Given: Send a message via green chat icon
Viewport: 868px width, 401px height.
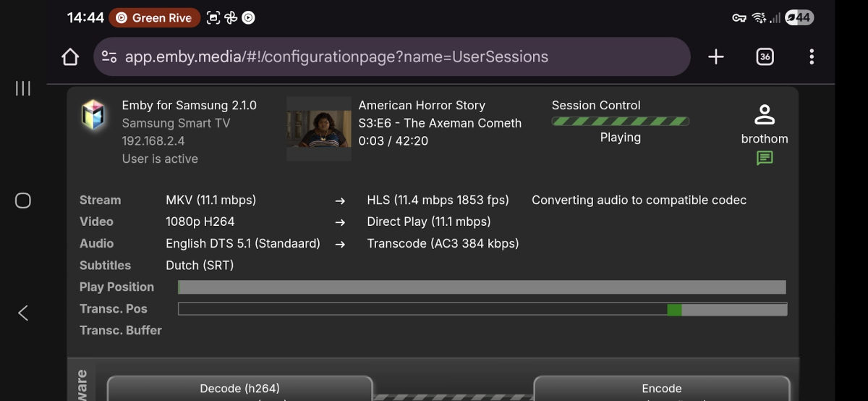Looking at the screenshot, I should tap(765, 158).
